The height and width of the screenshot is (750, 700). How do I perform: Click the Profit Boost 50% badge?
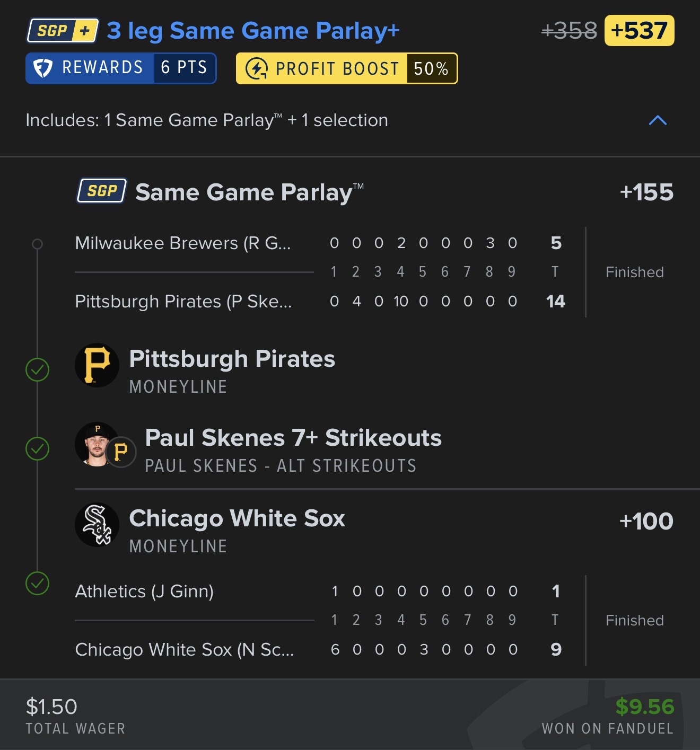tap(347, 68)
